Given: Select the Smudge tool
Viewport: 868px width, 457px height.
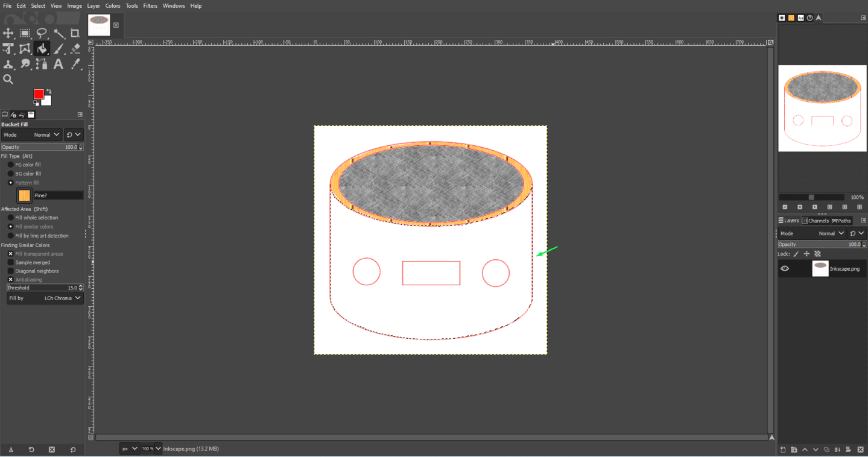Looking at the screenshot, I should tap(25, 64).
